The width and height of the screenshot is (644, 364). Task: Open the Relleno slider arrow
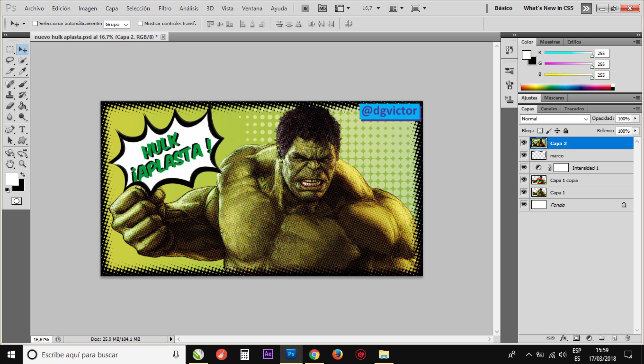(635, 131)
